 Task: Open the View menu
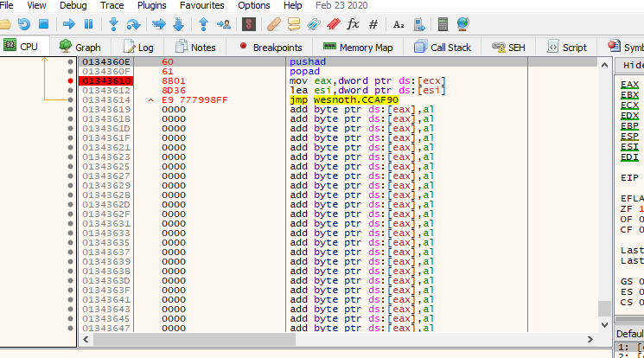(36, 5)
